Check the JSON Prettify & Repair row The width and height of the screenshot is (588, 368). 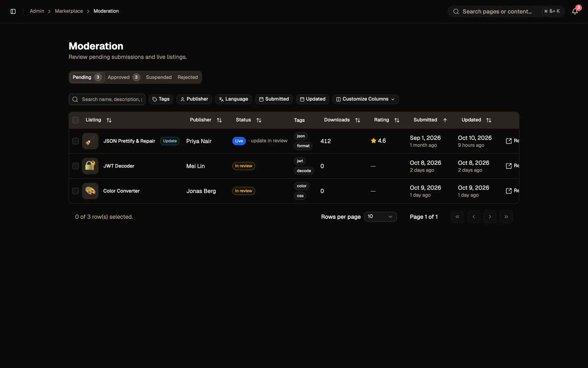(x=76, y=141)
